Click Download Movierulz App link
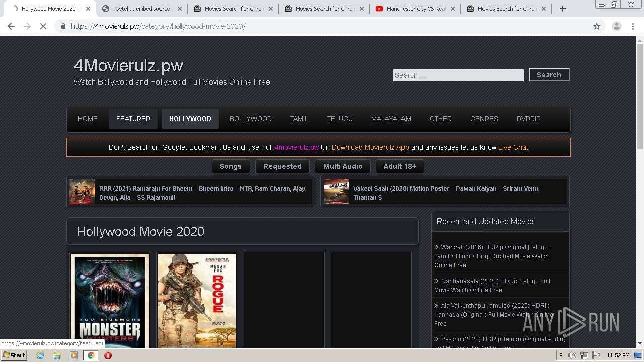The height and width of the screenshot is (362, 644). tap(370, 147)
